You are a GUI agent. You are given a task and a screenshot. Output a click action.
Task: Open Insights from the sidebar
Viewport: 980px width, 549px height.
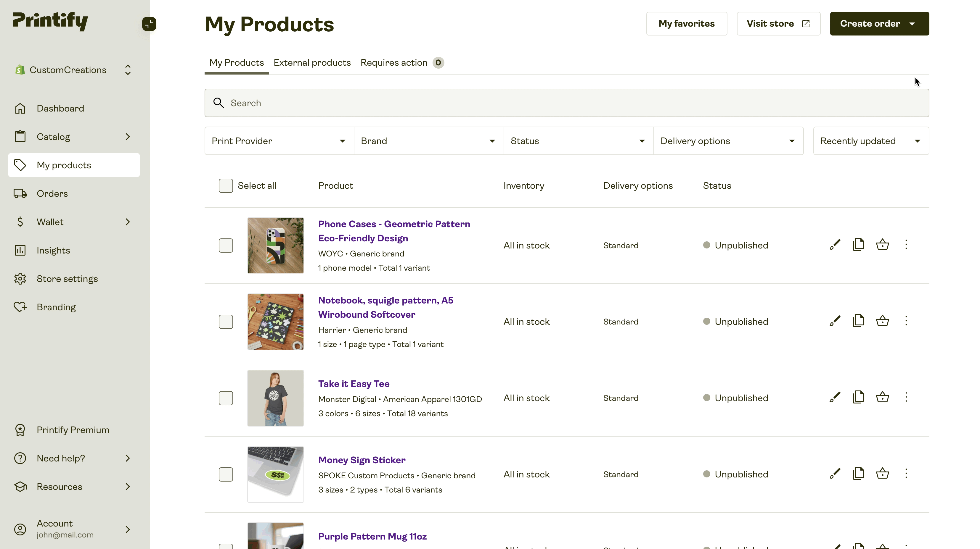pos(53,250)
